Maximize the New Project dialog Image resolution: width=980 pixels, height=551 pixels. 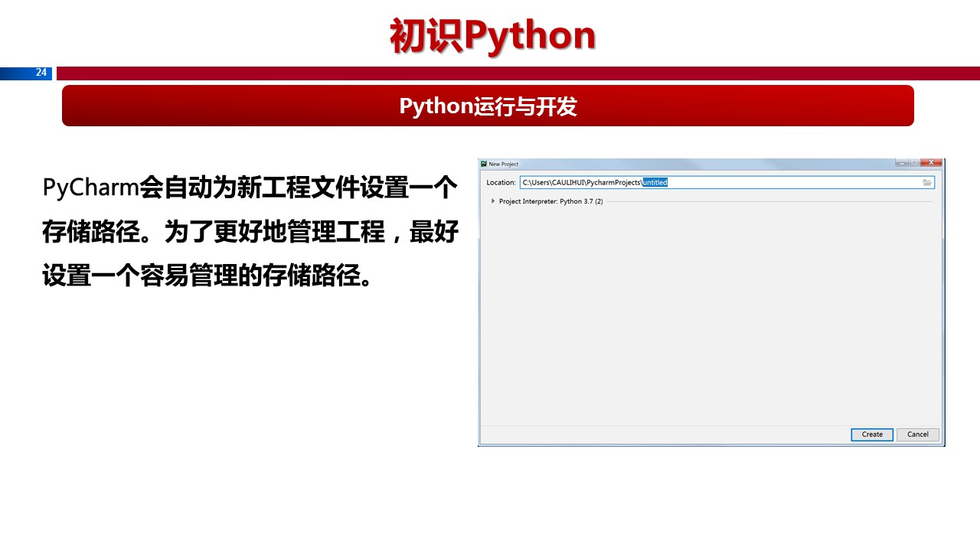click(x=914, y=162)
